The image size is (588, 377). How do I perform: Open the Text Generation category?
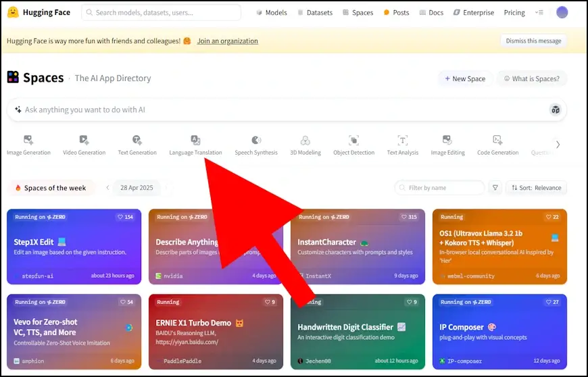[x=137, y=145]
